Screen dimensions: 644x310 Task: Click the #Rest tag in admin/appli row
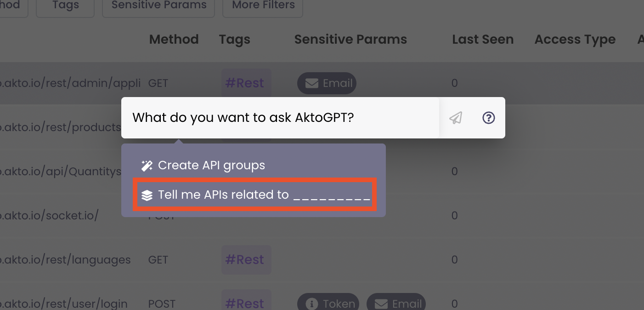[244, 83]
